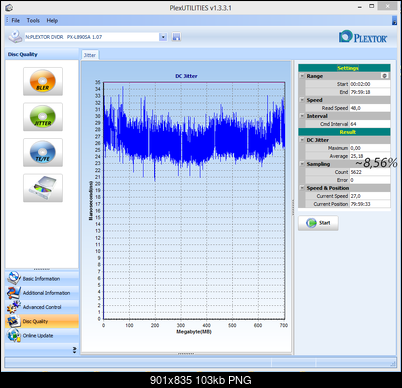
Task: Open the drive scan test icon
Action: click(43, 188)
